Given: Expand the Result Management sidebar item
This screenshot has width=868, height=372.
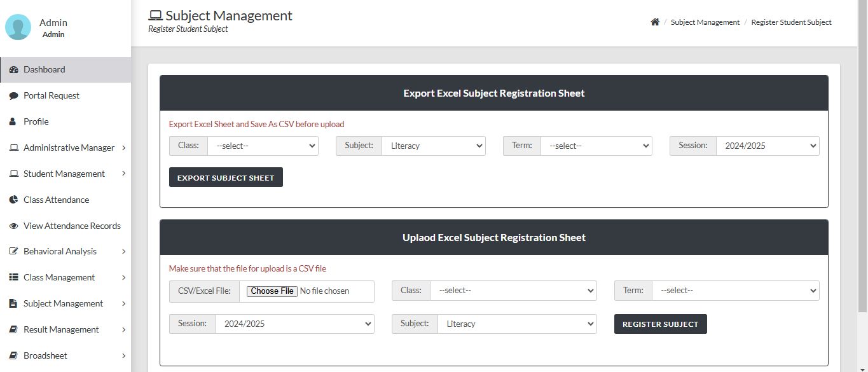Looking at the screenshot, I should point(65,329).
